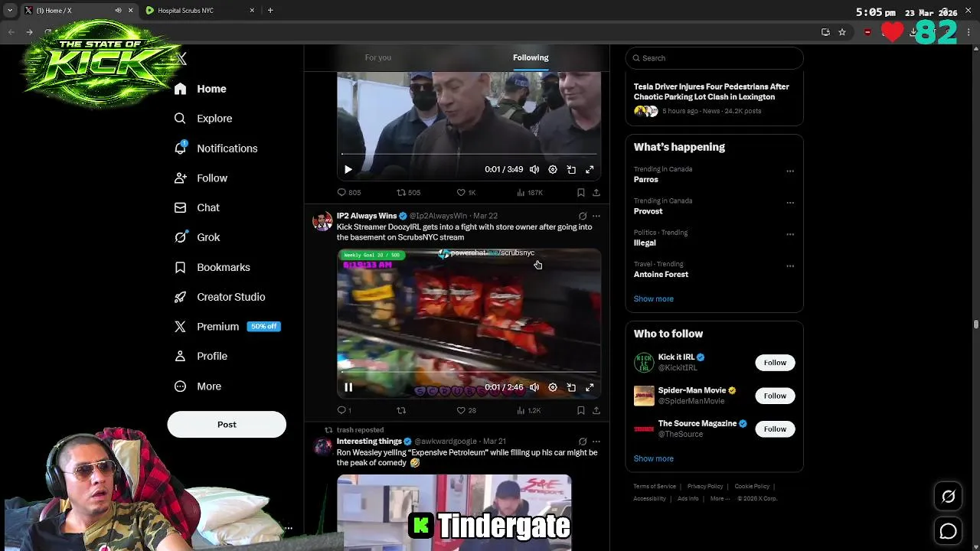Enable picture-in-picture on ScrubsNYC video

click(571, 387)
